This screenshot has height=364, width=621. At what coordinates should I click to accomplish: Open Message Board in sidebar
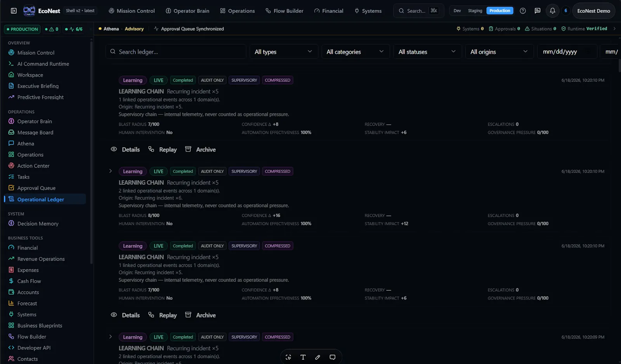tap(35, 133)
